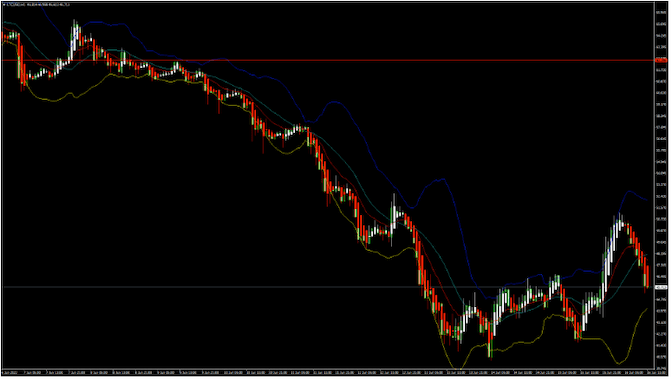Click the last red candle at chart's right edge
The image size is (672, 380).
coord(647,276)
